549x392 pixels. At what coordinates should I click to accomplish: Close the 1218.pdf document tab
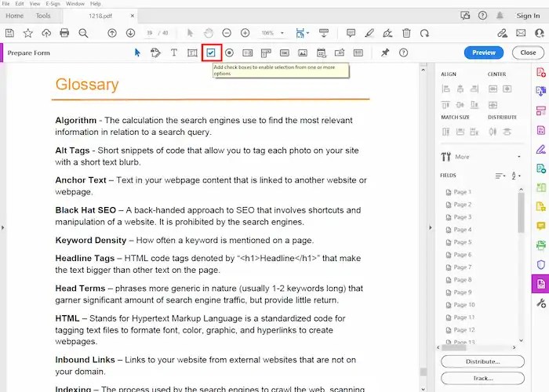click(x=133, y=16)
